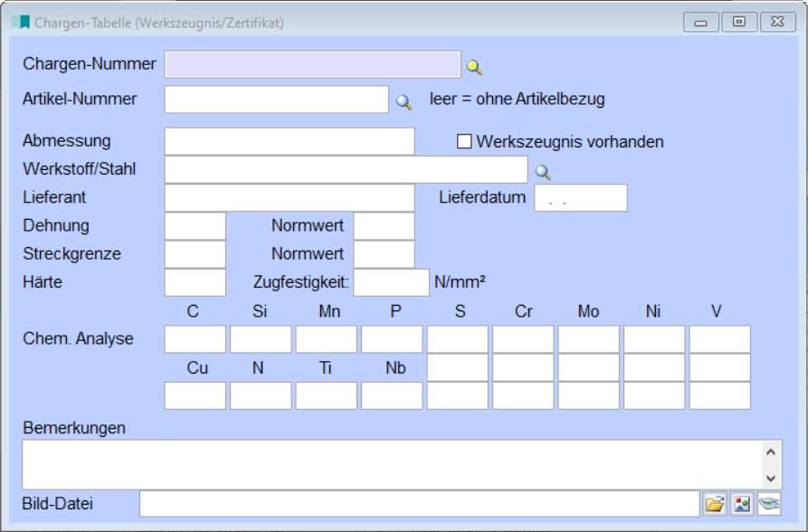This screenshot has height=532, width=808.
Task: Enable the Werkszeugnis vorhanden checkbox
Action: (464, 142)
